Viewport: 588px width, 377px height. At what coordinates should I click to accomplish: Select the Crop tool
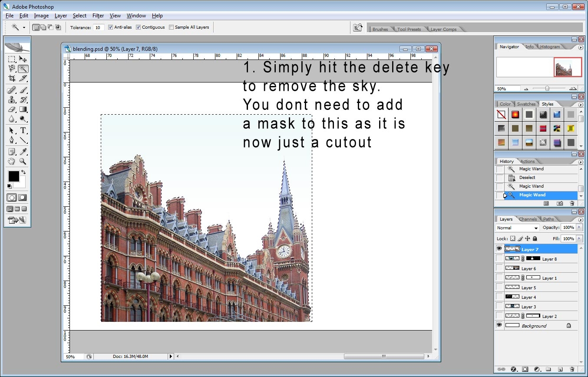pyautogui.click(x=12, y=78)
